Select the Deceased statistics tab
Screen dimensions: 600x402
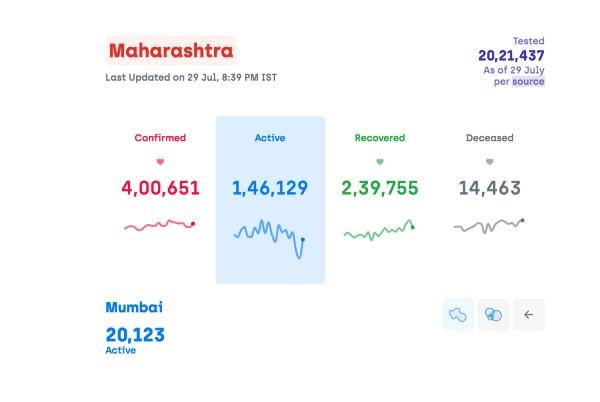tap(489, 138)
